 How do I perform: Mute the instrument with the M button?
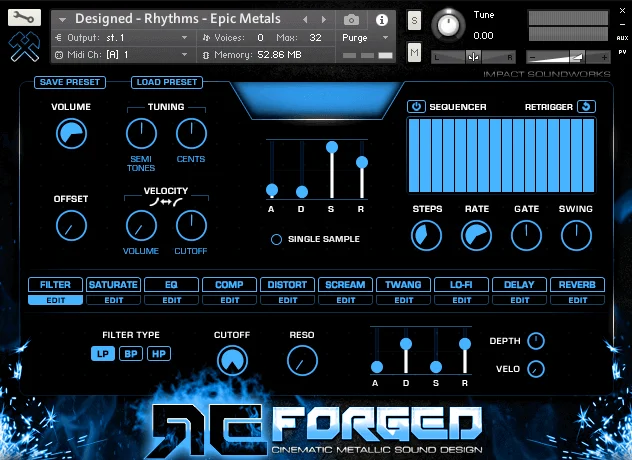[x=414, y=52]
